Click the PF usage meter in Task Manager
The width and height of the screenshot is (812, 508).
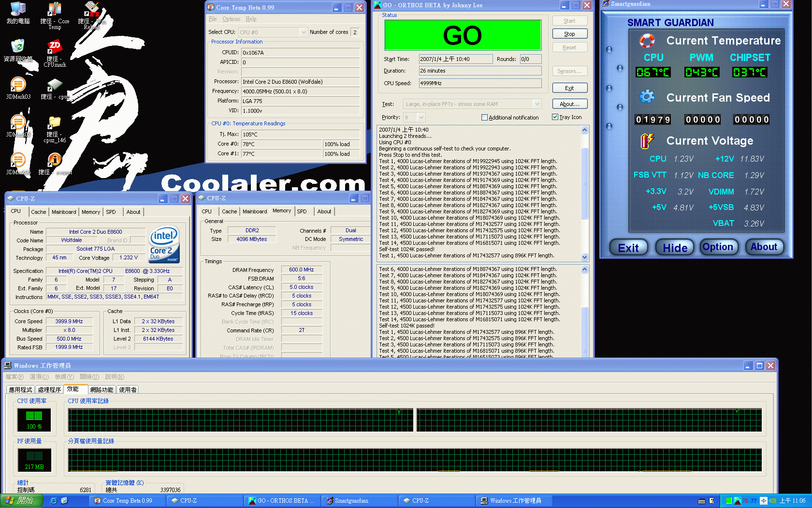click(x=34, y=460)
